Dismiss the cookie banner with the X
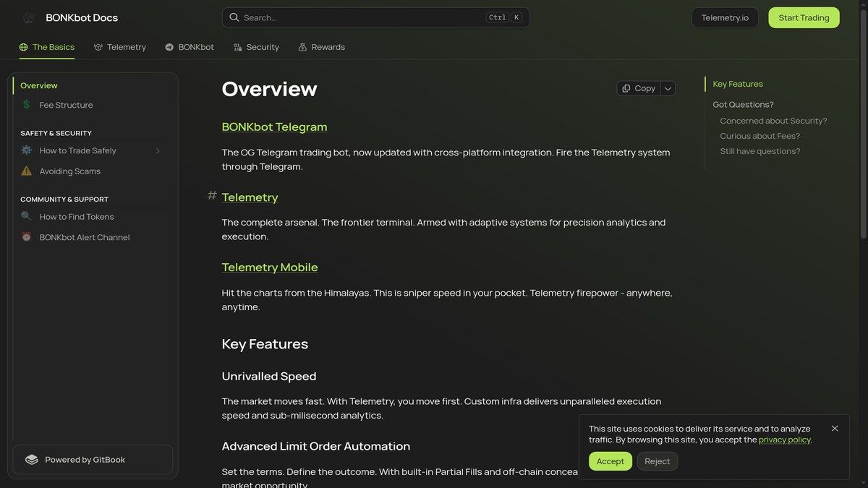 click(x=834, y=427)
